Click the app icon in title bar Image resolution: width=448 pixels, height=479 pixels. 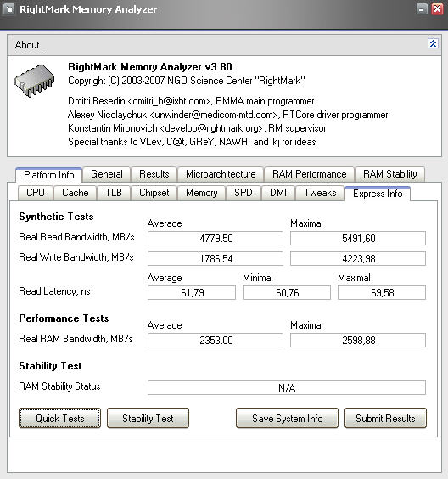click(8, 8)
